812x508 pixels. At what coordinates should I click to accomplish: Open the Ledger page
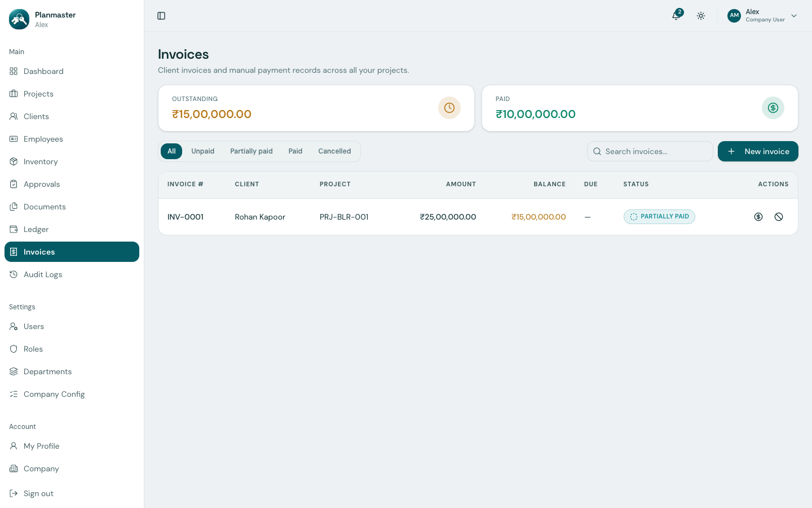click(x=72, y=229)
